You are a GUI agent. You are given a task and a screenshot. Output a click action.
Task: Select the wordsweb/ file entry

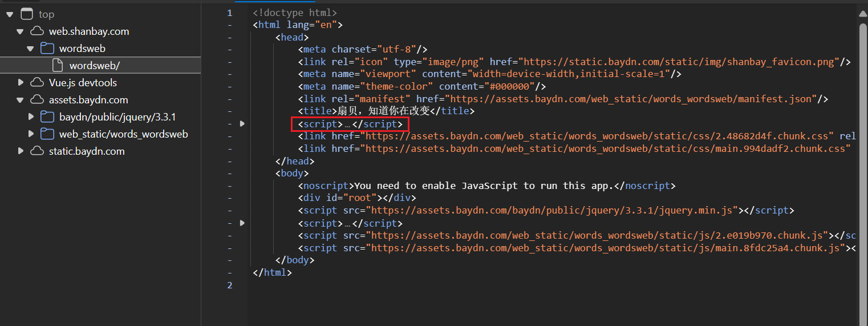(x=95, y=66)
